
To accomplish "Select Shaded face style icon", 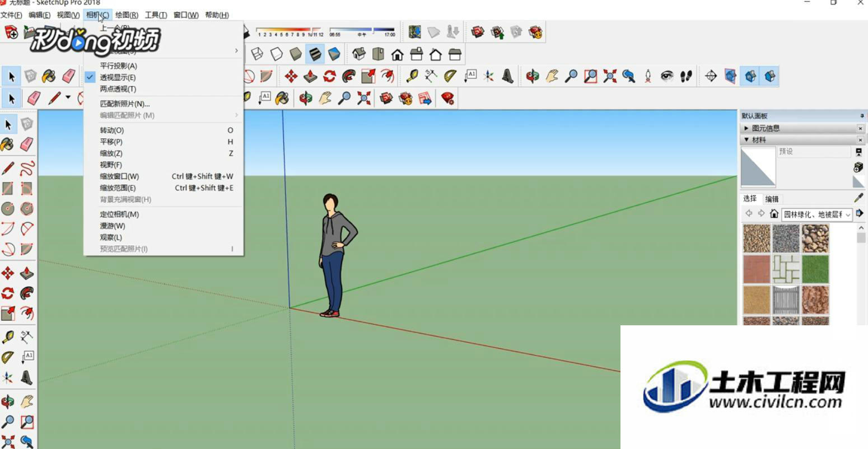I will tap(296, 54).
